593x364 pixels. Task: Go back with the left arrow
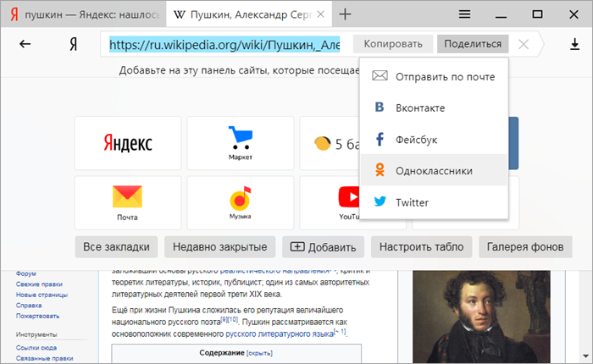(25, 44)
